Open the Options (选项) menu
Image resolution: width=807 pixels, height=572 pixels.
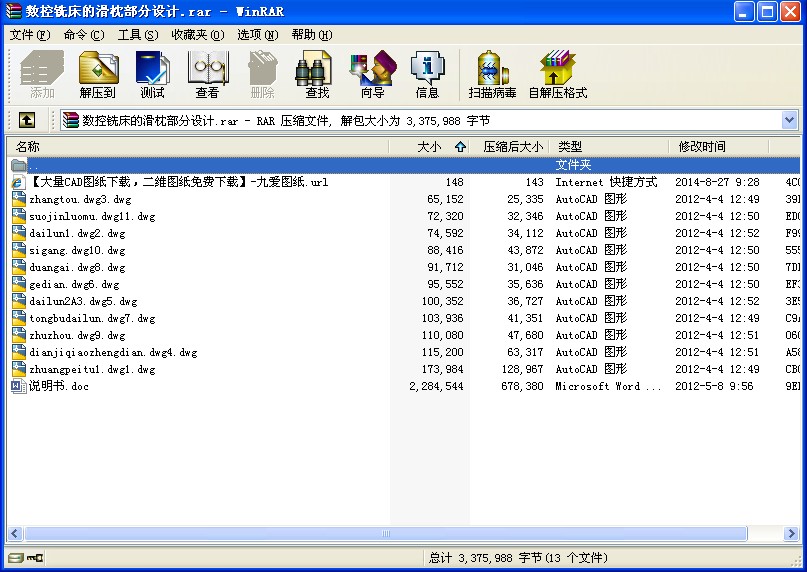coord(257,34)
